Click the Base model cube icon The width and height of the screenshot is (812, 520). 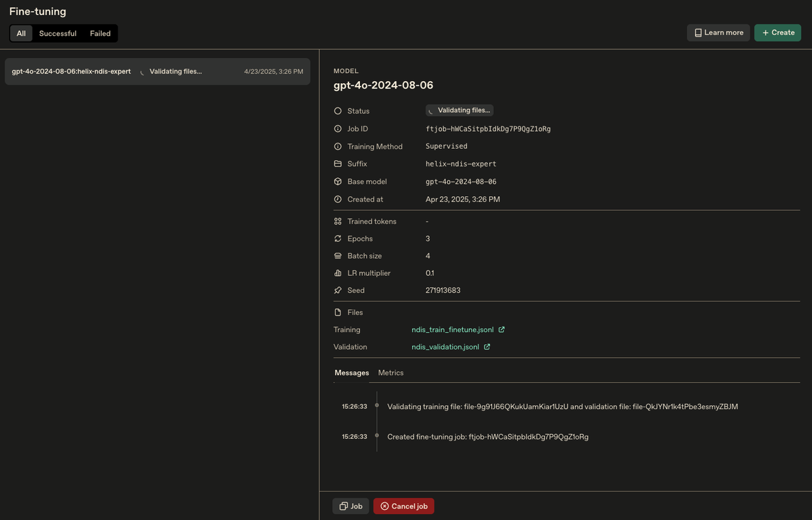(x=338, y=182)
